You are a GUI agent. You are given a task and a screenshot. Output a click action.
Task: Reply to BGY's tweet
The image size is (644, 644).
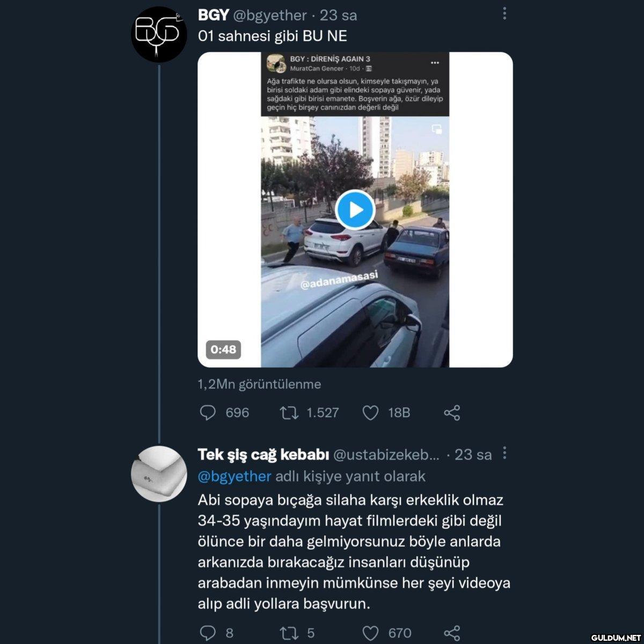coord(208,412)
